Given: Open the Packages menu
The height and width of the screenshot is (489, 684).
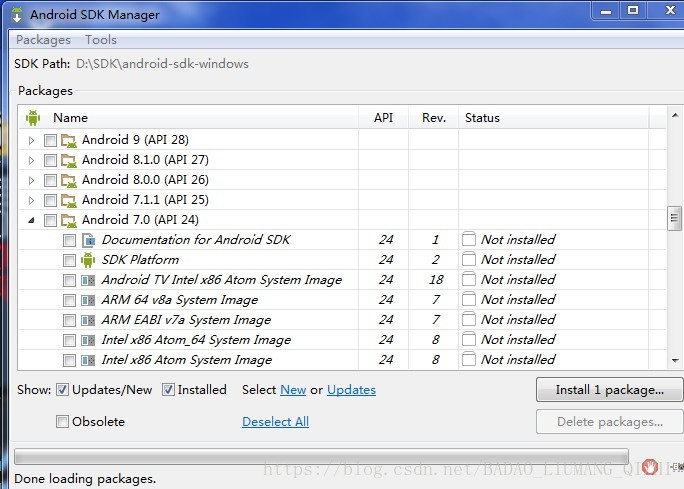Looking at the screenshot, I should coord(43,40).
